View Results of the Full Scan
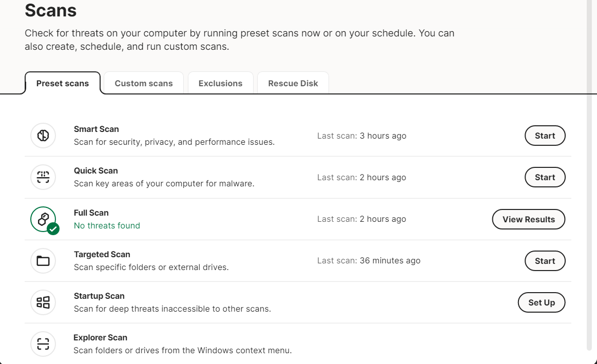This screenshot has width=597, height=364. (528, 219)
